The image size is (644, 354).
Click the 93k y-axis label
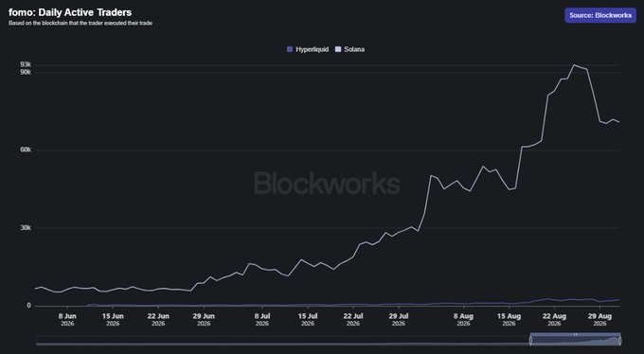pos(26,65)
